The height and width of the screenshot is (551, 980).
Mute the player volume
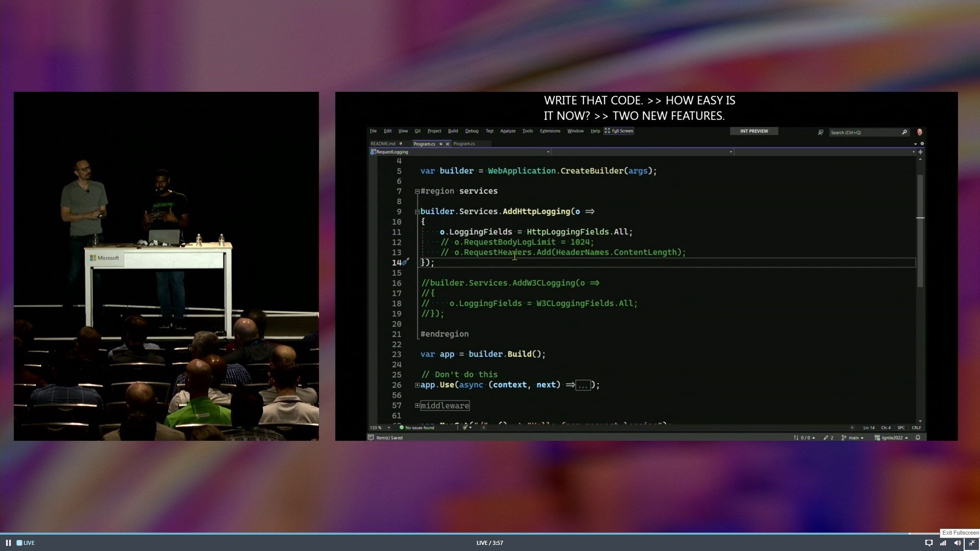[957, 543]
